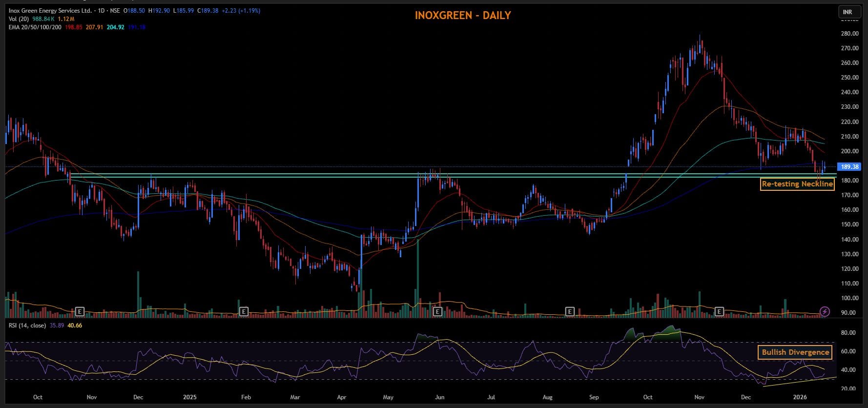Open the earnings marker near November 2024

coord(80,311)
